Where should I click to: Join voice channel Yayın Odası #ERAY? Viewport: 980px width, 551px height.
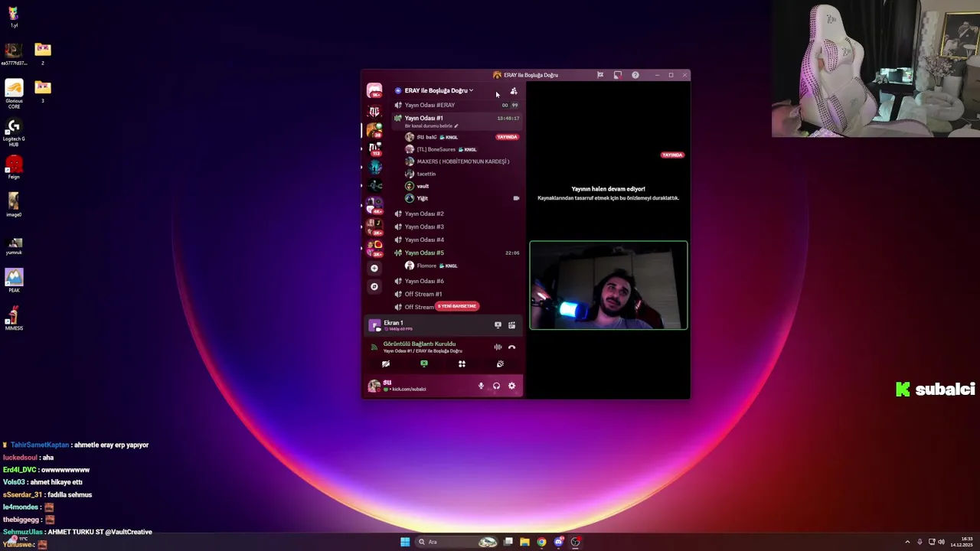point(457,105)
